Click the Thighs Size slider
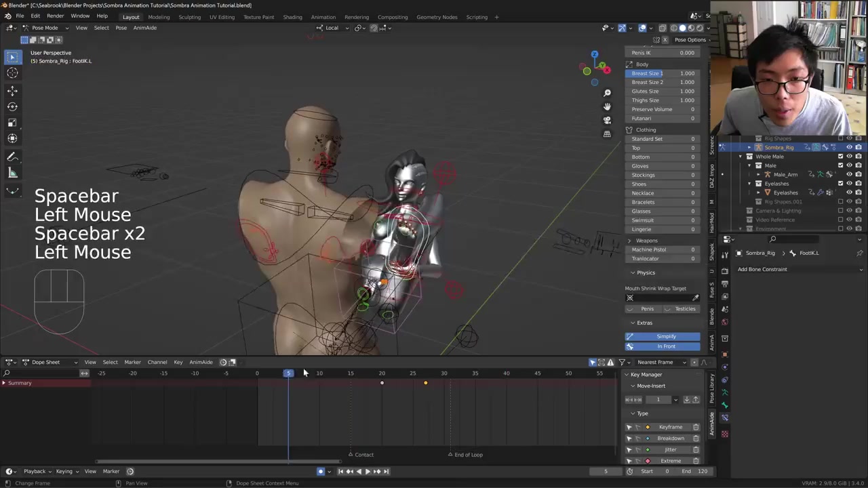Viewport: 868px width, 488px height. click(x=663, y=100)
